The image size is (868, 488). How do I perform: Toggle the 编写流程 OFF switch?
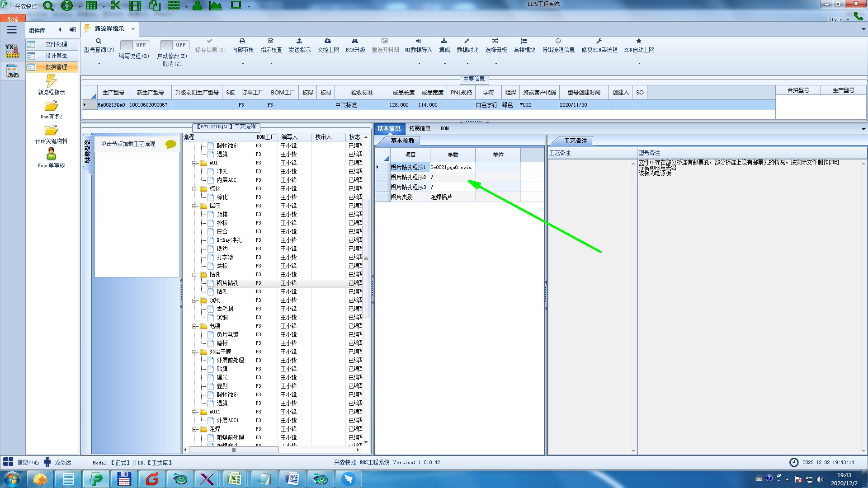(134, 45)
